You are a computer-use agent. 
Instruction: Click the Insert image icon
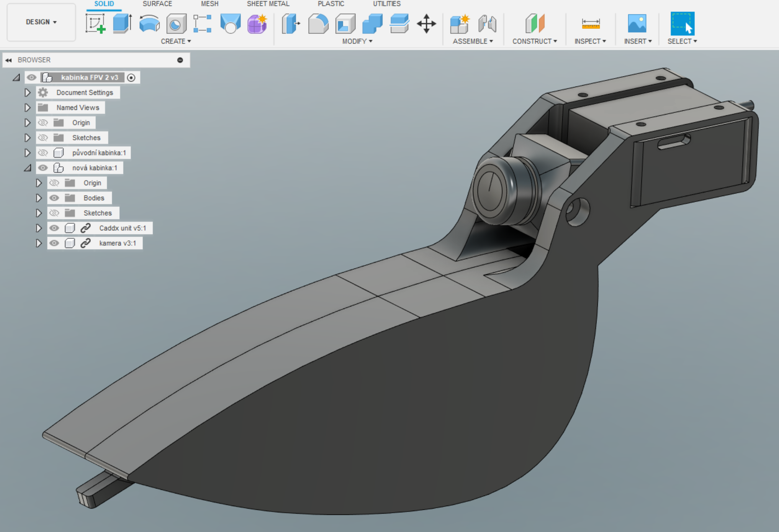click(637, 23)
